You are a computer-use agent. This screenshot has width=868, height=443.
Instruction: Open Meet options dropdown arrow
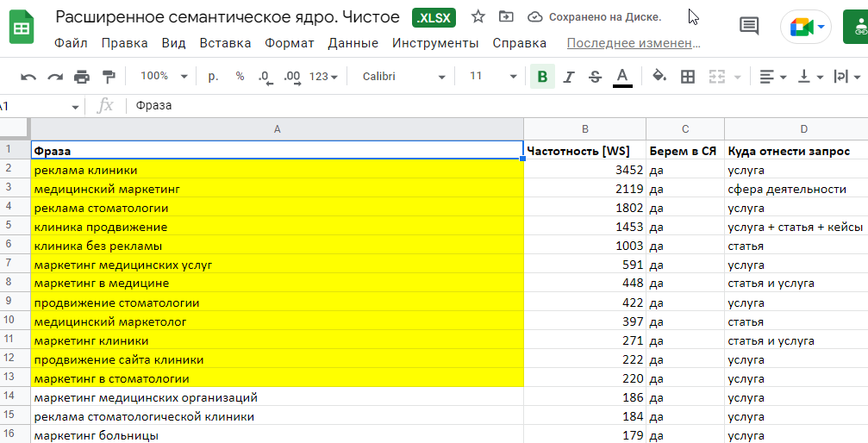(821, 27)
